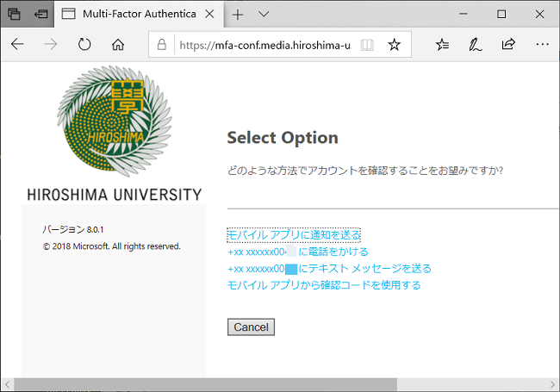This screenshot has height=392, width=560.
Task: Choose にテキスト メッセージを送る option
Action: [x=329, y=269]
